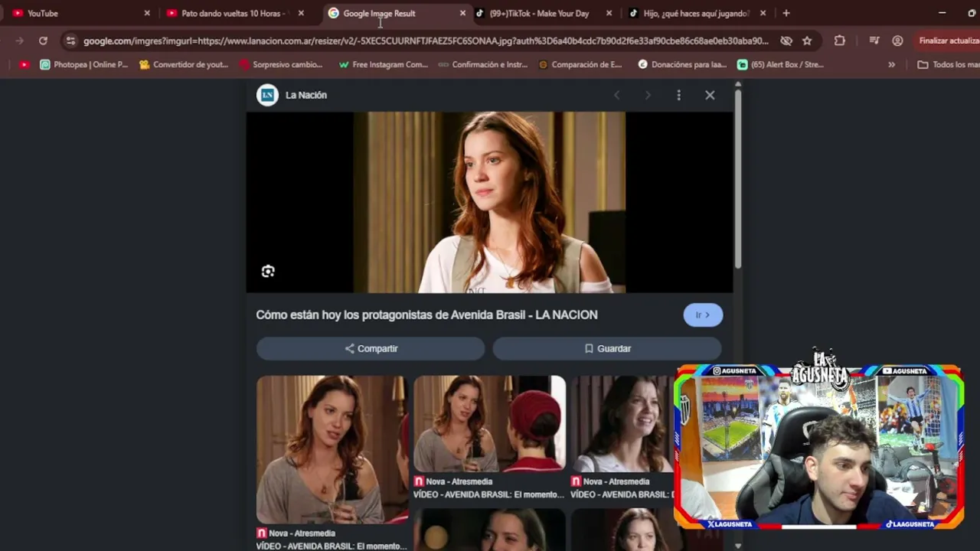The image size is (980, 551).
Task: Open the related image of woman holding a glass
Action: tap(332, 449)
